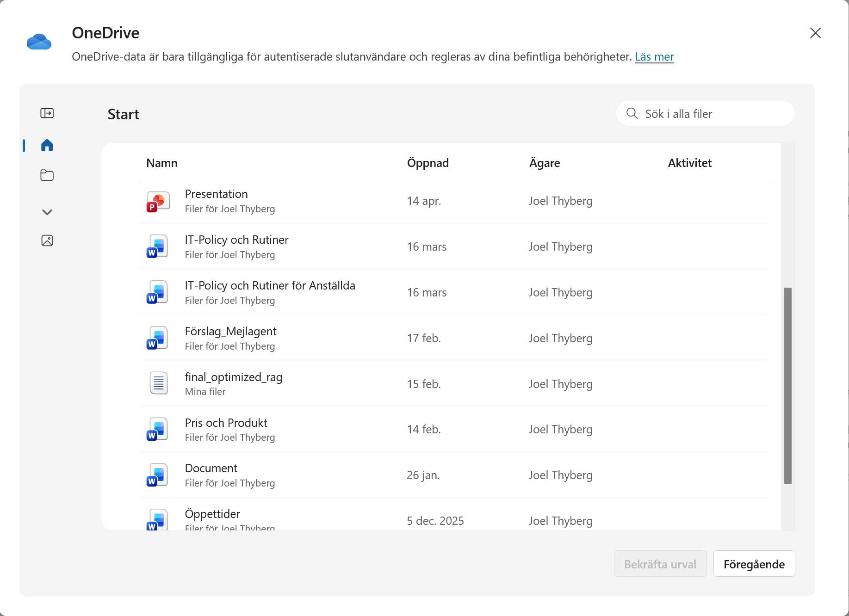Screen dimensions: 849x616
Task: Click the 17 feb. date cell
Action: [424, 338]
